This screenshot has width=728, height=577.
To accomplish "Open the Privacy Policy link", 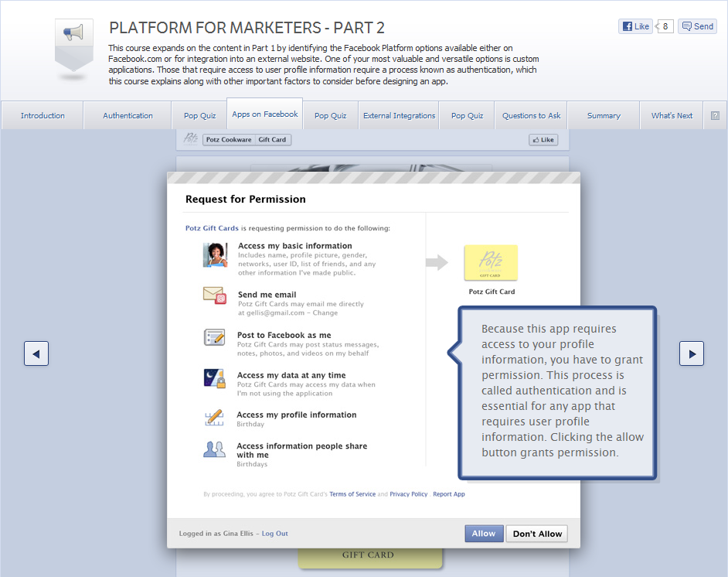I will (x=409, y=493).
